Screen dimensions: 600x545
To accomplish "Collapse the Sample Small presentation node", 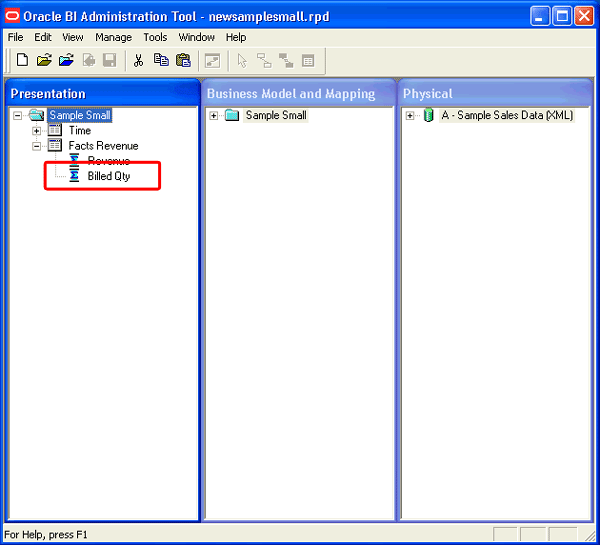I will click(x=17, y=115).
